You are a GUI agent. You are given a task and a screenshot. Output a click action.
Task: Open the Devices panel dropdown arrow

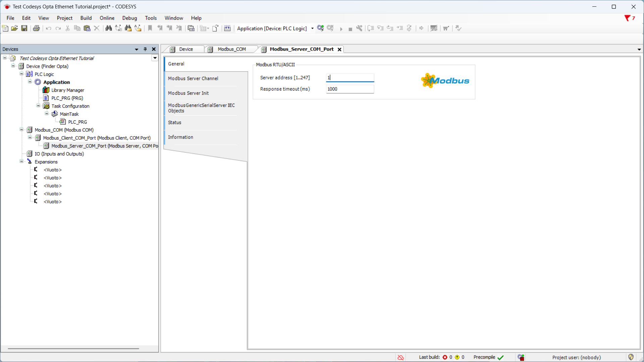[x=137, y=49]
